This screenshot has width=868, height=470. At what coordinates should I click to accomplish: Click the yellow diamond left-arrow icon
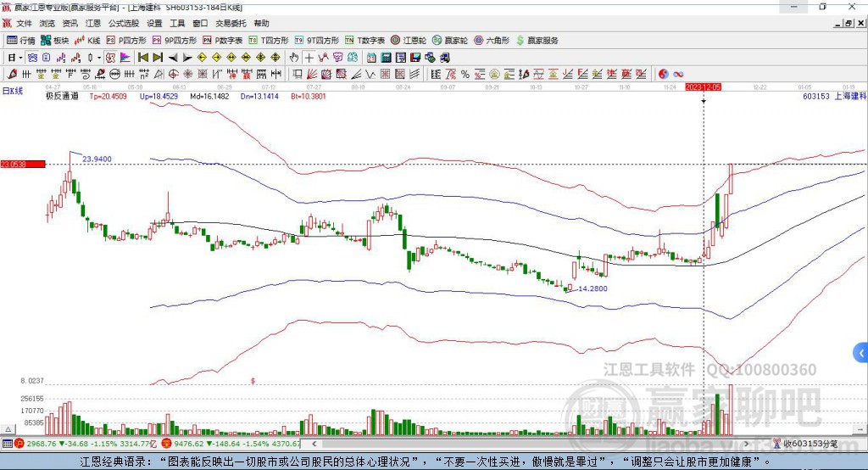point(202,58)
